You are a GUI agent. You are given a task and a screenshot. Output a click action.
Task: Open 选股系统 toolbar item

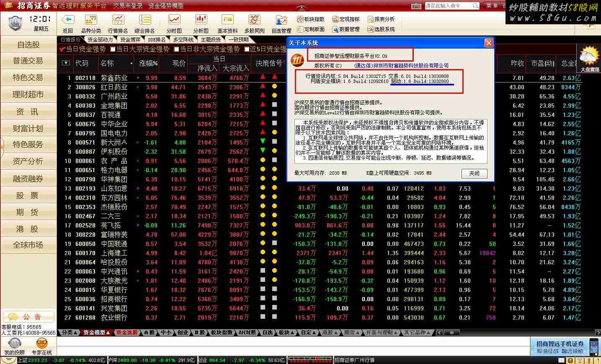tap(381, 29)
